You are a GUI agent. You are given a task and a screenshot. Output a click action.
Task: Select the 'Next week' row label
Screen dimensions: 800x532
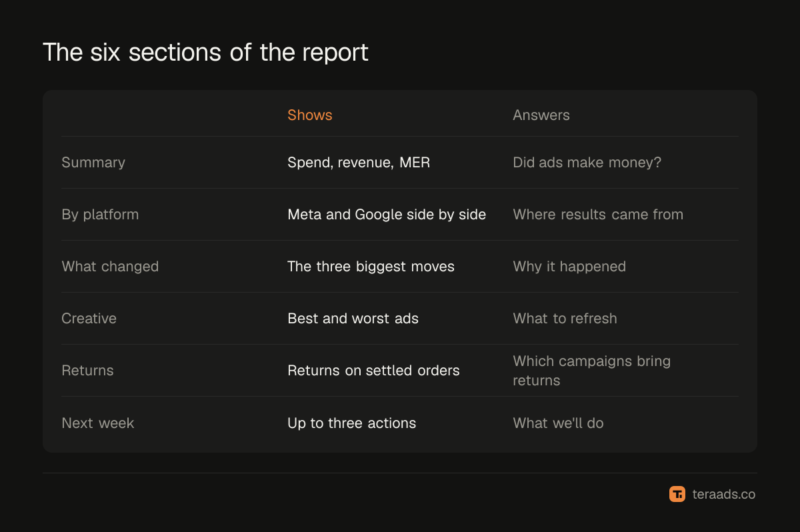98,423
